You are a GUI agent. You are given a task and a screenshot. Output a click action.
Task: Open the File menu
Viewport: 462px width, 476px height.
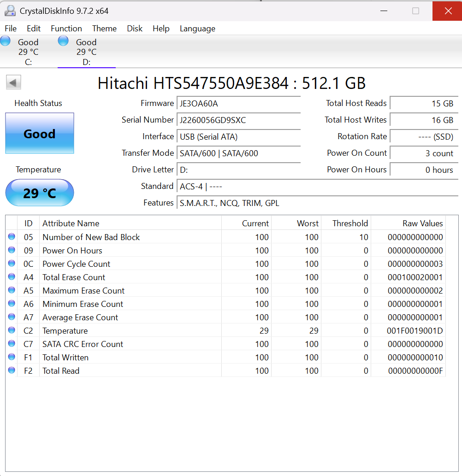[11, 29]
